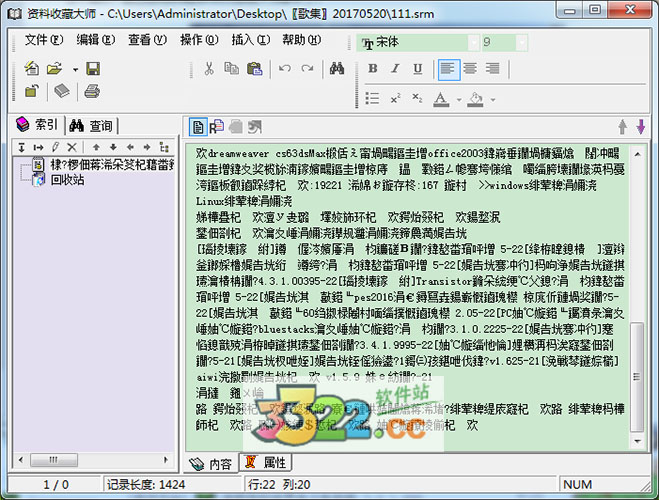
Task: Click the purple down arrow navigation icon
Action: pos(641,126)
